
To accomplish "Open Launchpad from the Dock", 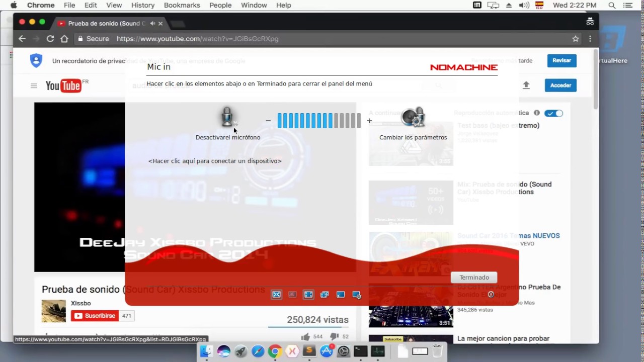I will tap(240, 351).
